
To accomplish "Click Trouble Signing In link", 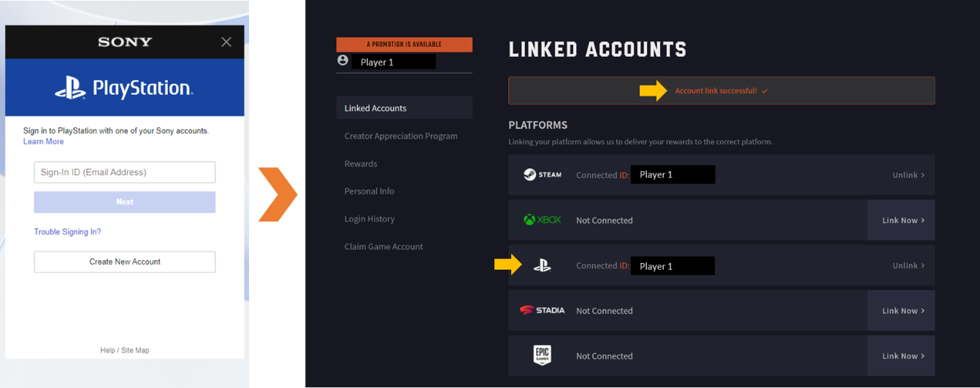I will (x=67, y=232).
